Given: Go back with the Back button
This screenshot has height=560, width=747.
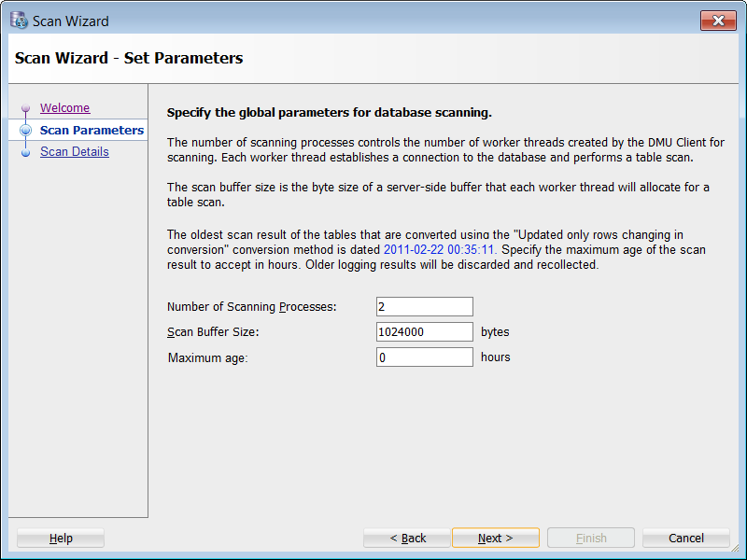Looking at the screenshot, I should pos(407,538).
